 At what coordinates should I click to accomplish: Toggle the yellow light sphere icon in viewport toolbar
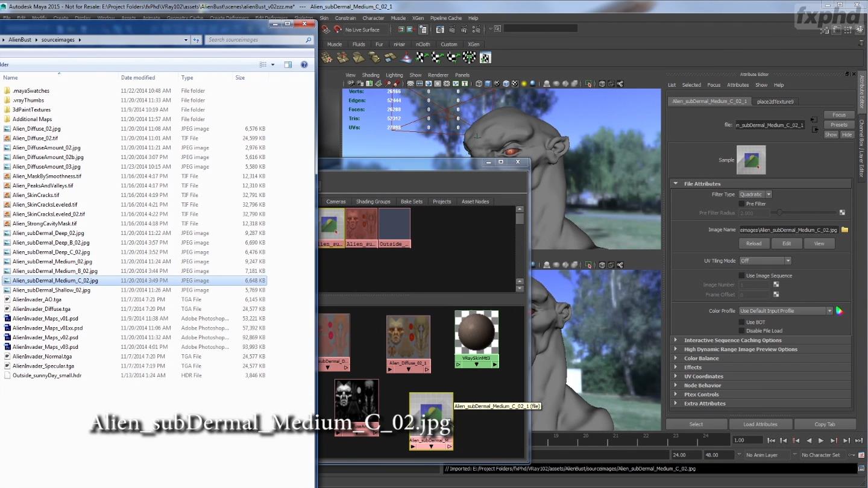click(524, 84)
